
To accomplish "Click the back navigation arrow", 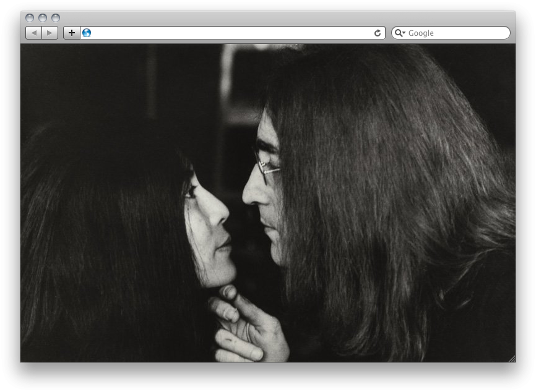I will coord(33,33).
